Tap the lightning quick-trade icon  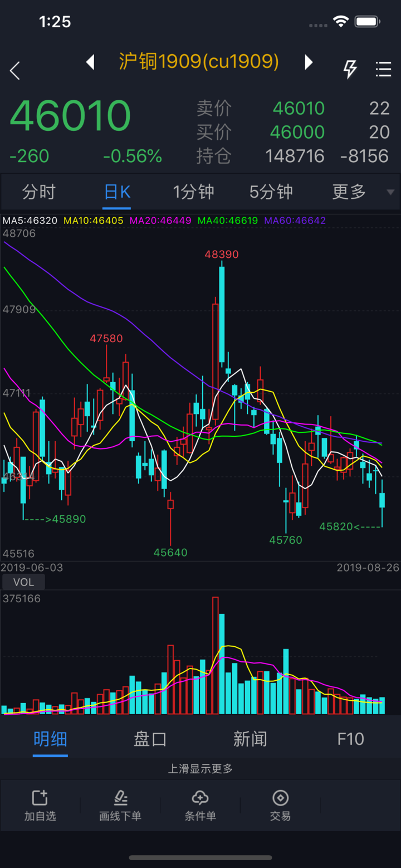(x=350, y=69)
